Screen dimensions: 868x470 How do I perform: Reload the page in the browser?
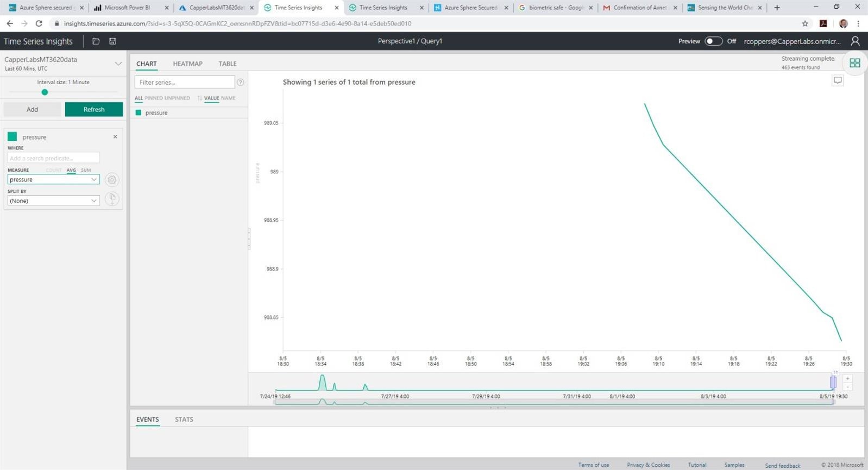pyautogui.click(x=39, y=23)
